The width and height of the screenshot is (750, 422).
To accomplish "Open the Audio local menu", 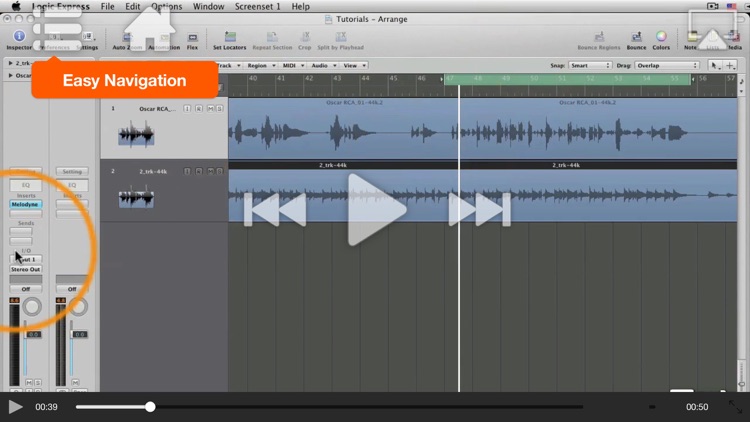I will click(x=324, y=66).
